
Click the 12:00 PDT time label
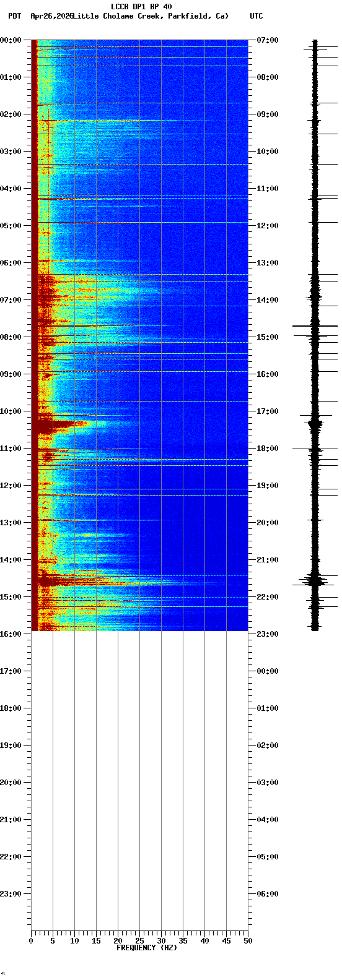[11, 486]
